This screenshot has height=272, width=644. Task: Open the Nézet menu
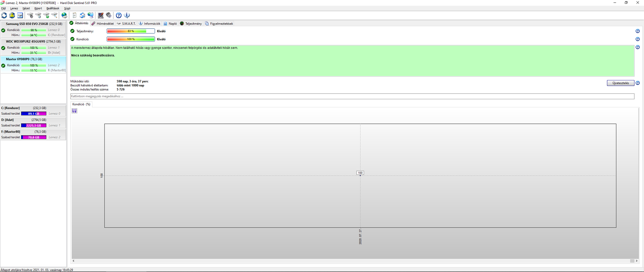pos(26,8)
